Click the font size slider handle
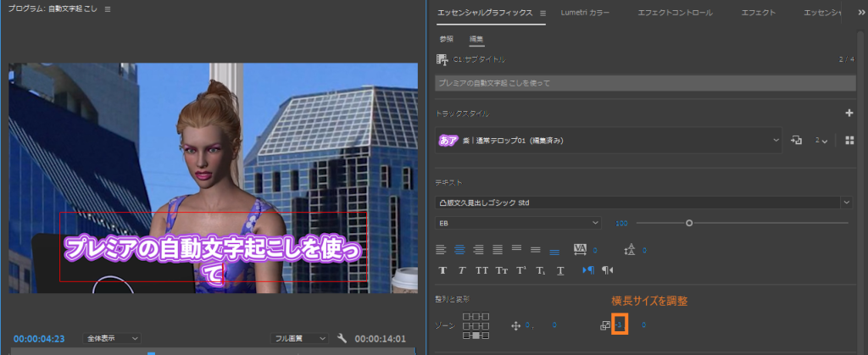The width and height of the screenshot is (868, 355). point(688,223)
